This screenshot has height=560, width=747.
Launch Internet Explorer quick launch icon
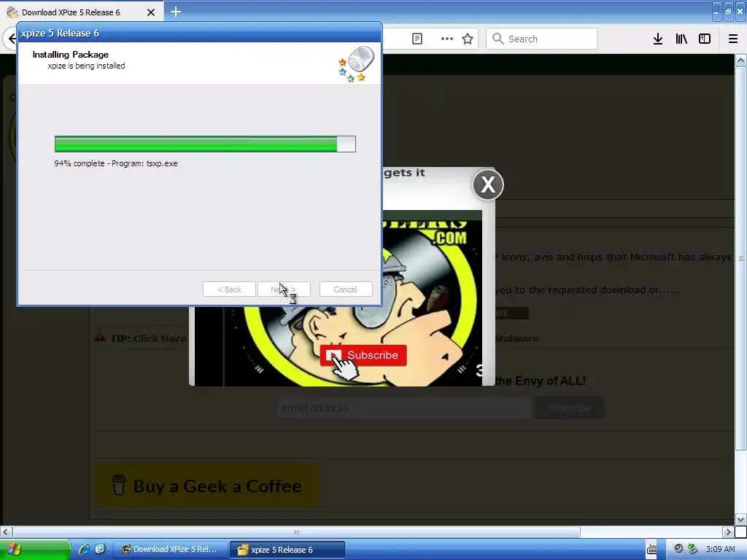point(84,549)
